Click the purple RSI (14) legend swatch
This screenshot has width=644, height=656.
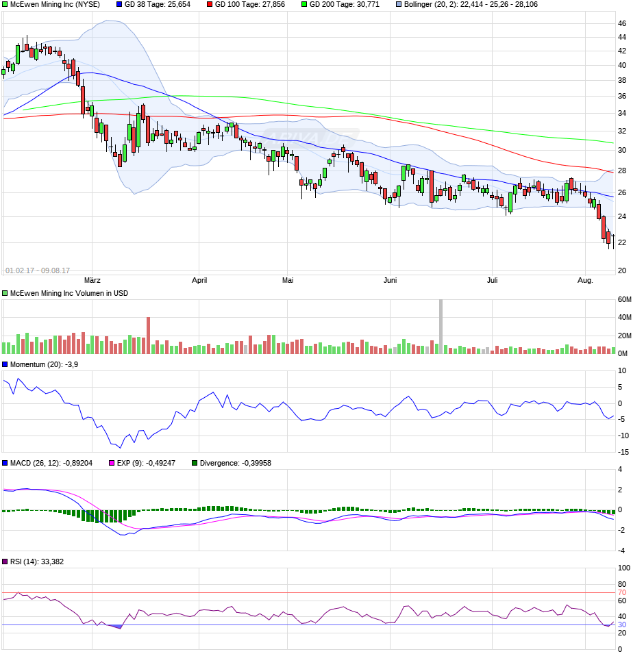[5, 562]
